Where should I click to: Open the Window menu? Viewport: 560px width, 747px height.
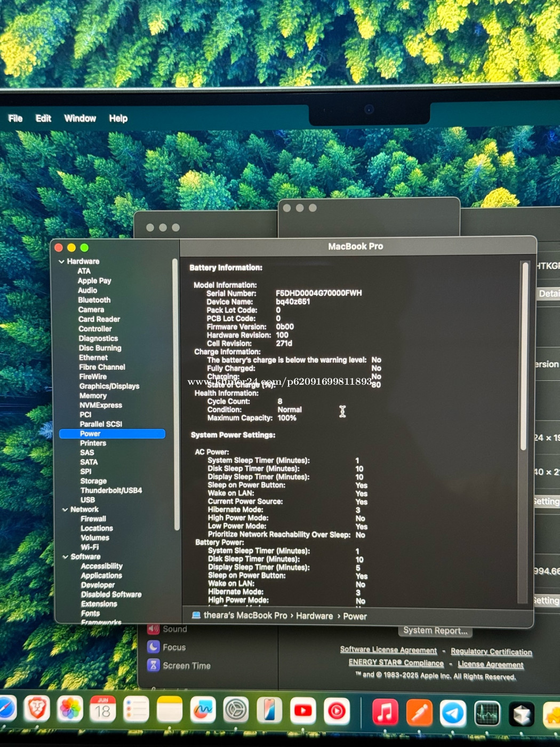coord(80,118)
